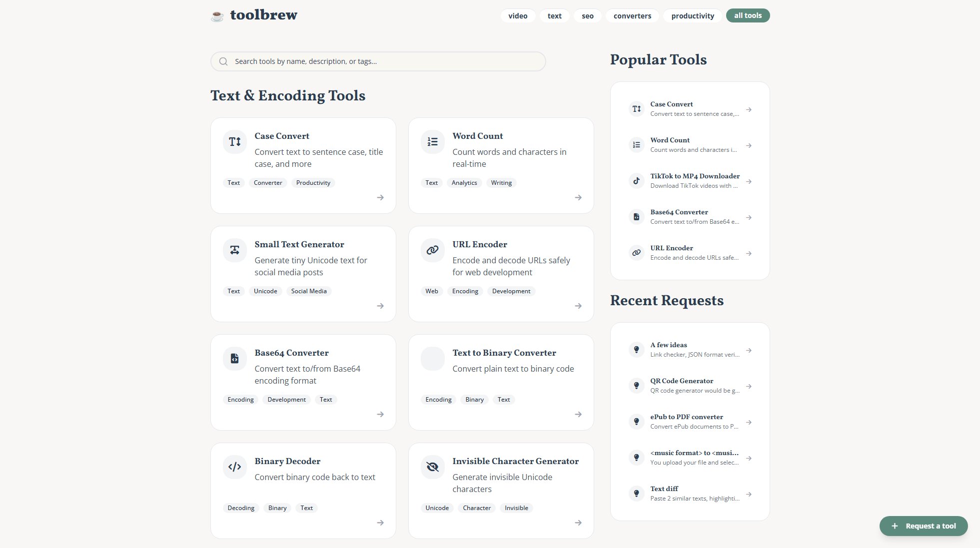Switch to the video category tab
The width and height of the screenshot is (980, 548).
coord(518,15)
